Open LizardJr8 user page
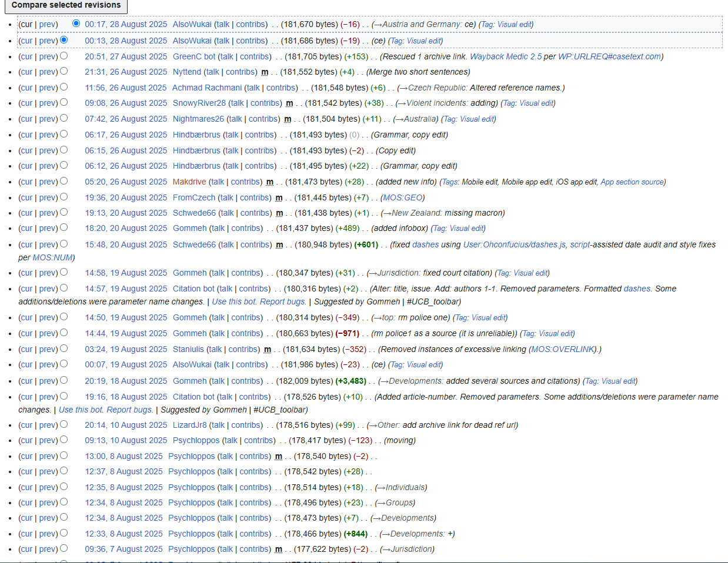The image size is (728, 563). tap(190, 425)
